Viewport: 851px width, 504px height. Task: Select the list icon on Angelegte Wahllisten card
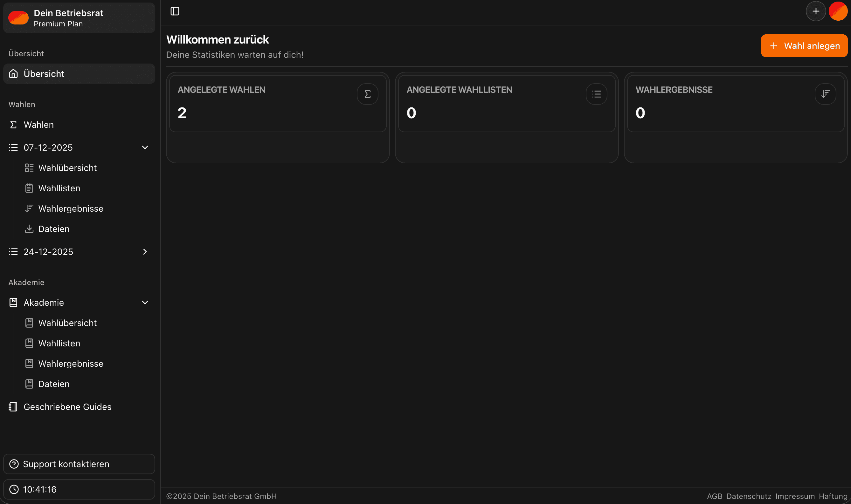pyautogui.click(x=597, y=94)
